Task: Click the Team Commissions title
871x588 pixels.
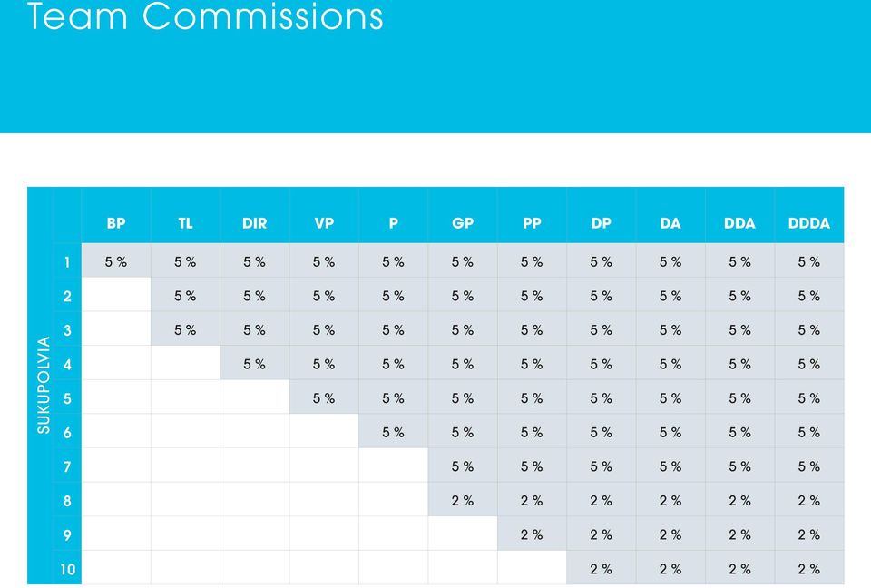Action: coord(205,15)
